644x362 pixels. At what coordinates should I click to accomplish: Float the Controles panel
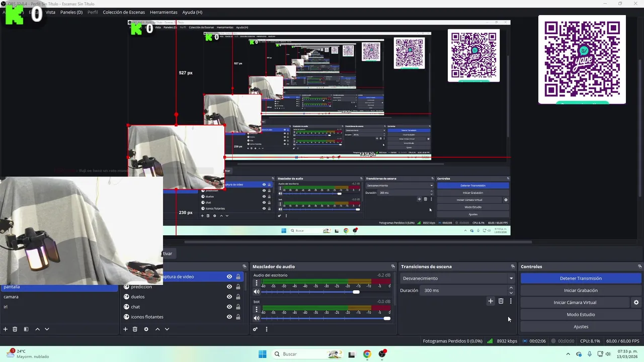coord(640,266)
